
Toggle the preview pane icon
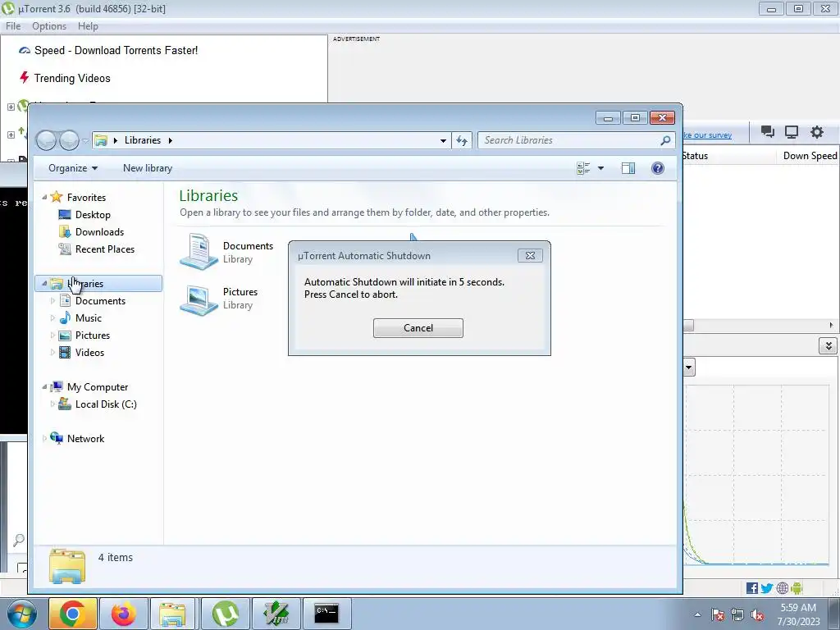[x=628, y=168]
